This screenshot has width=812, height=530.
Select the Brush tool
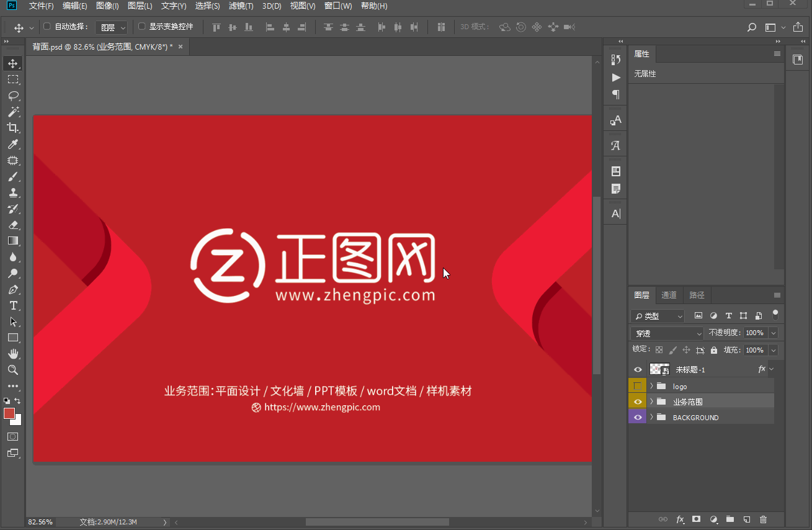tap(12, 176)
